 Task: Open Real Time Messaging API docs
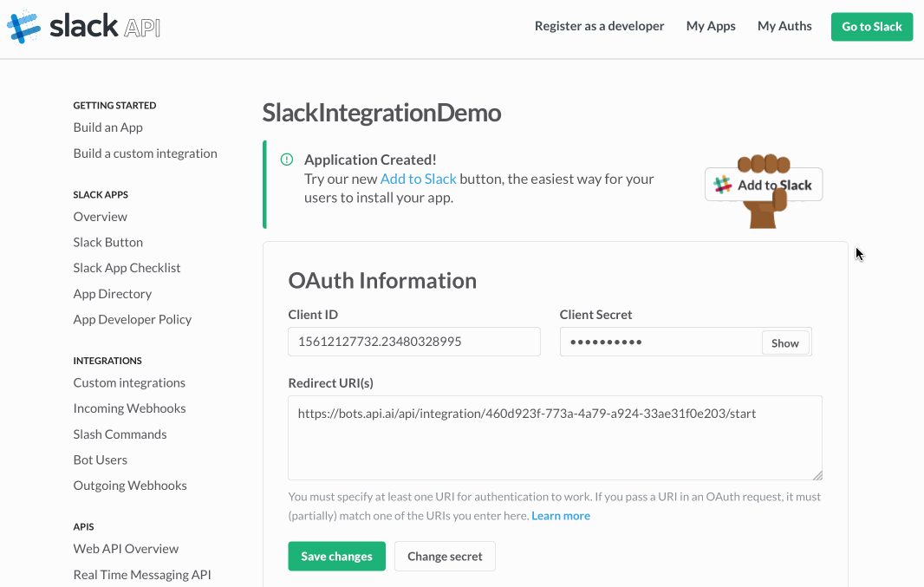142,574
